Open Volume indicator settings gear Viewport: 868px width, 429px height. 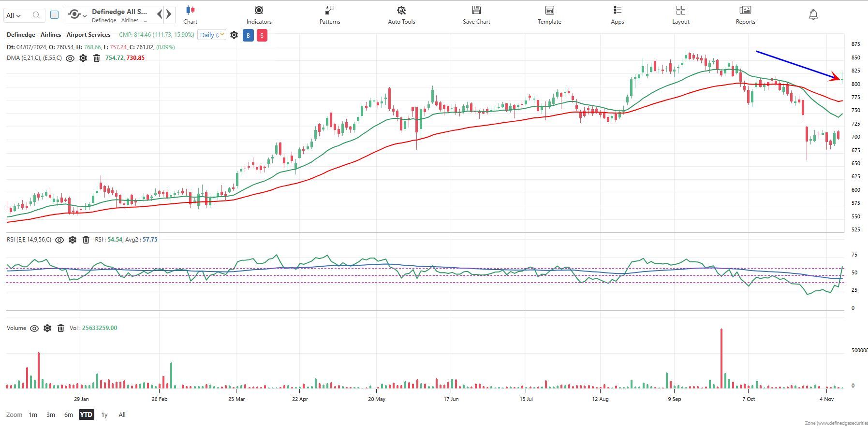(47, 328)
